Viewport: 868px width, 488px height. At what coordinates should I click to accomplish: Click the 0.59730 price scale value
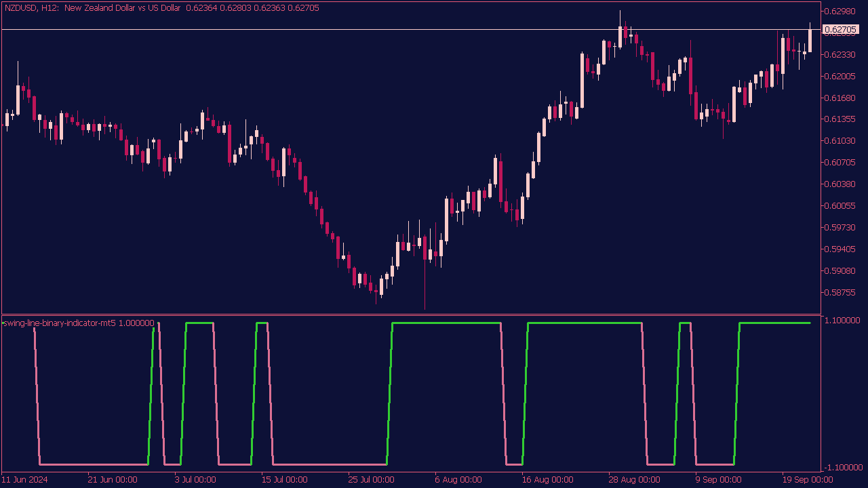pos(841,227)
